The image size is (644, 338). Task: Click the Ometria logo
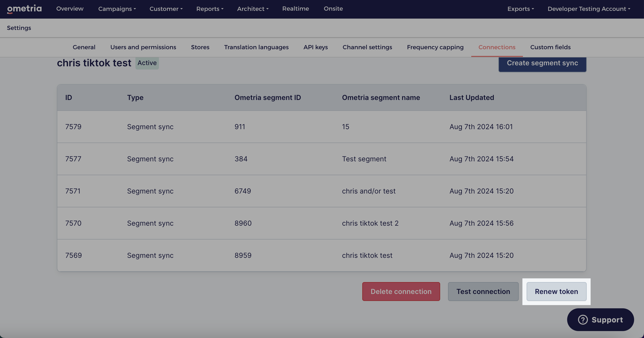[x=24, y=9]
